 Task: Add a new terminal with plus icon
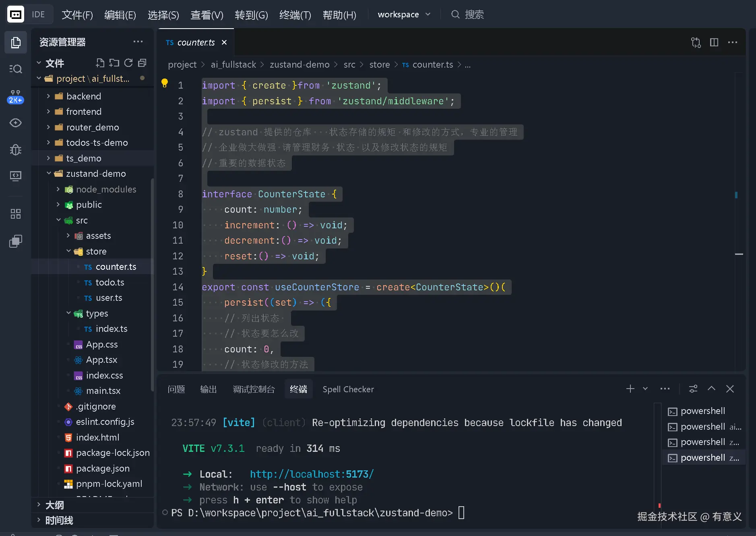pos(630,389)
